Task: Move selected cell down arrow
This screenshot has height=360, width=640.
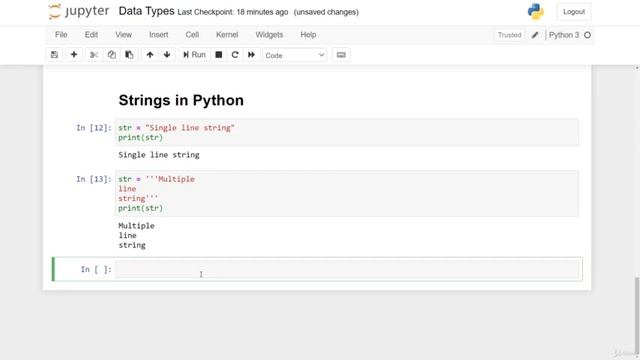Action: click(x=167, y=55)
